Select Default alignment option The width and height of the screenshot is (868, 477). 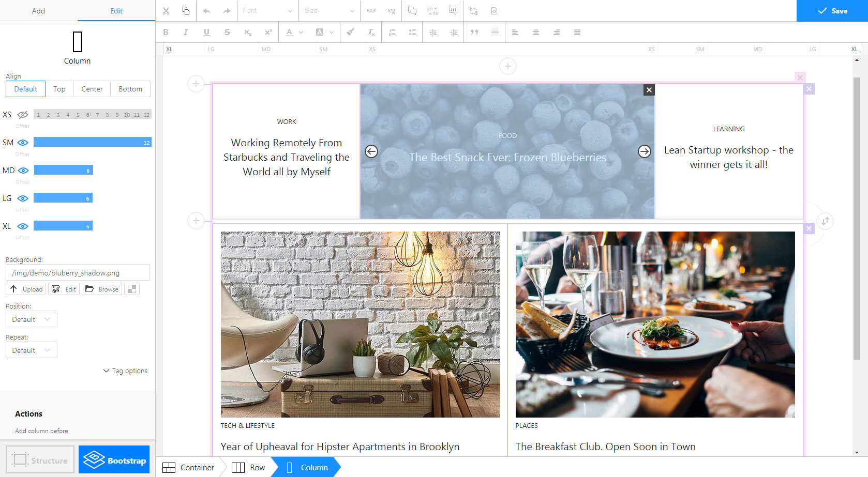(x=25, y=89)
